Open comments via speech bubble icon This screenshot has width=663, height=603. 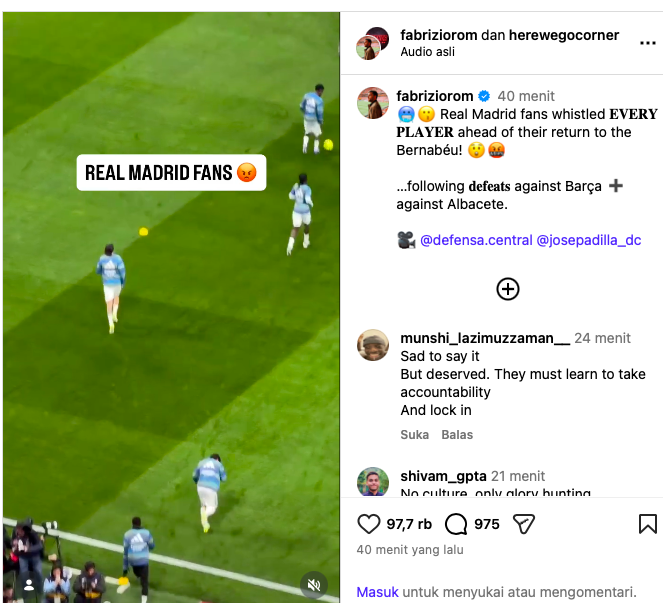point(456,524)
